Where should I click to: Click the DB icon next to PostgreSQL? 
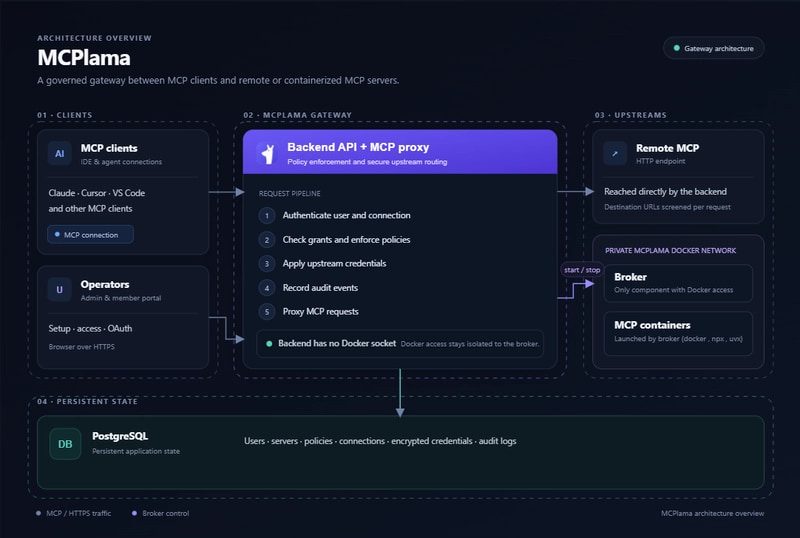[x=65, y=444]
